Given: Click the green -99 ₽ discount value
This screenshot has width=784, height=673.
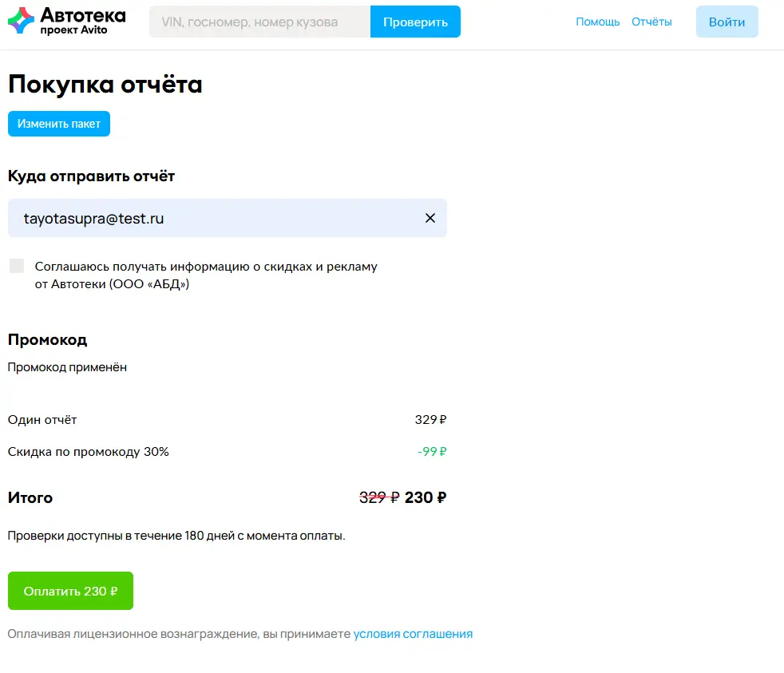Looking at the screenshot, I should 432,452.
